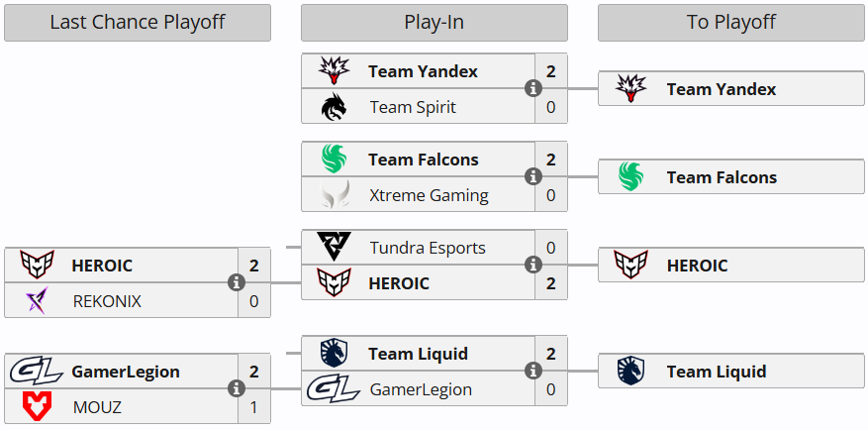Click the Tundra Esports logo icon
Screen dimensions: 868x430
coord(335,248)
